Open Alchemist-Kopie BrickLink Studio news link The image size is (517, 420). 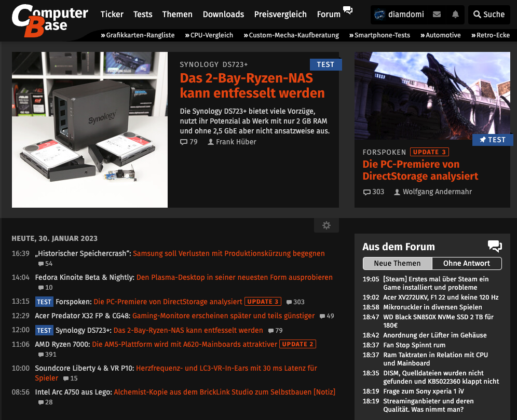point(225,392)
